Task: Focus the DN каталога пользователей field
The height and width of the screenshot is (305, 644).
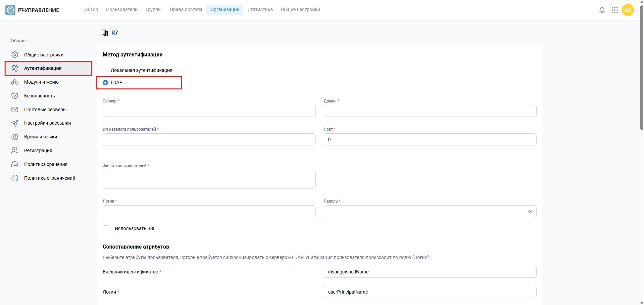Action: [209, 139]
